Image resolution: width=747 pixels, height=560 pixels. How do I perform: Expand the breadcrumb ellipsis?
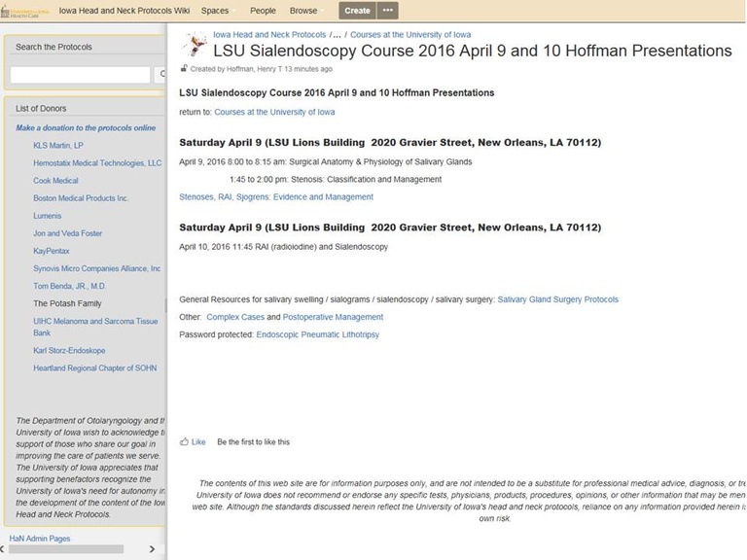(x=337, y=35)
